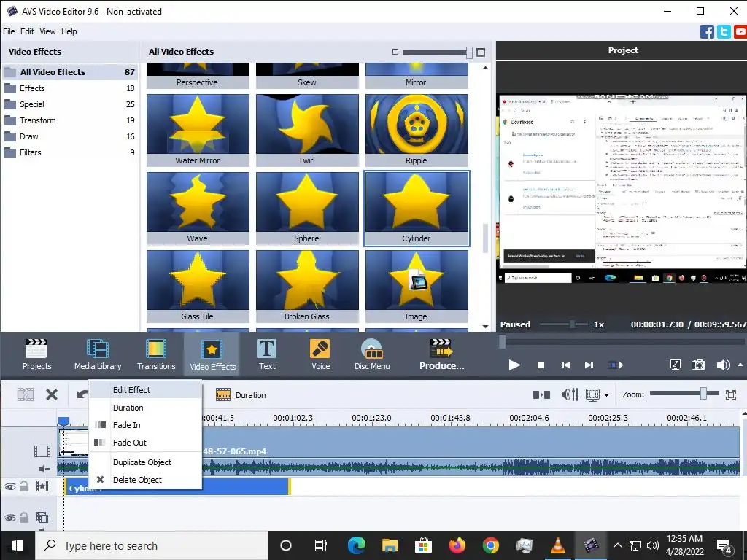This screenshot has height=560, width=747.
Task: Switch to storyboard view icon
Action: pos(541,394)
